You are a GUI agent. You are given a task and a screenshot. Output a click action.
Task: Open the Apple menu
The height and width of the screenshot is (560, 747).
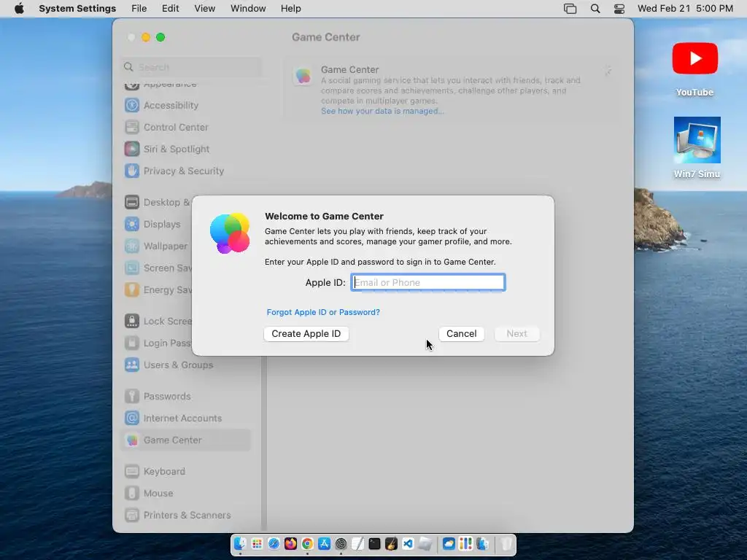(19, 9)
